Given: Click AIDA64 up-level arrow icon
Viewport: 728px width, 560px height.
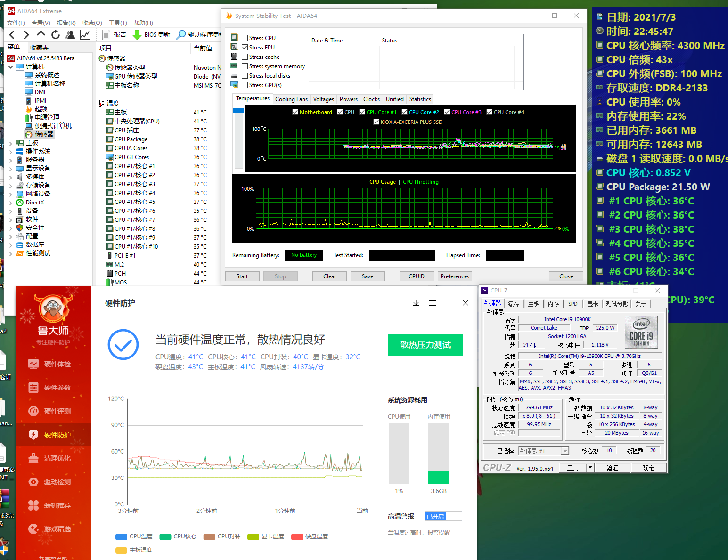Looking at the screenshot, I should (41, 34).
